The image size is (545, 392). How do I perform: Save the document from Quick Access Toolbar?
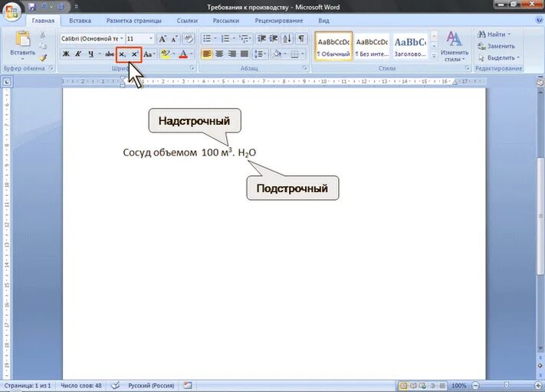32,7
